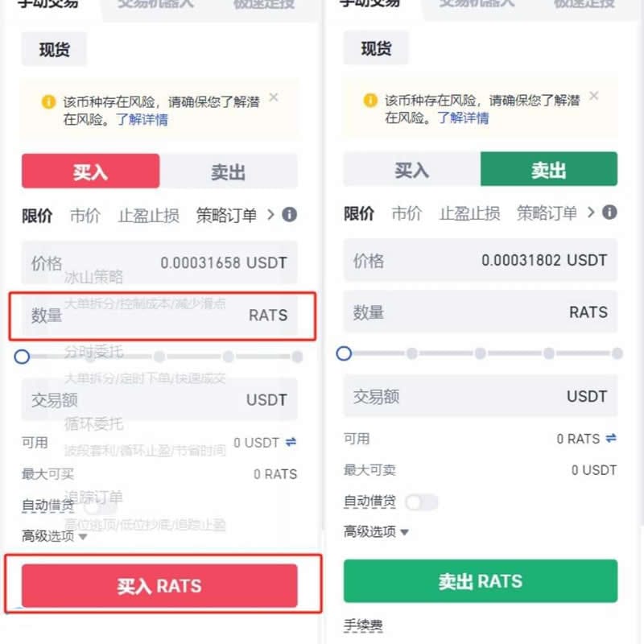Click transfer arrows icon next to 0 USDT
644x644 pixels.
pyautogui.click(x=291, y=442)
